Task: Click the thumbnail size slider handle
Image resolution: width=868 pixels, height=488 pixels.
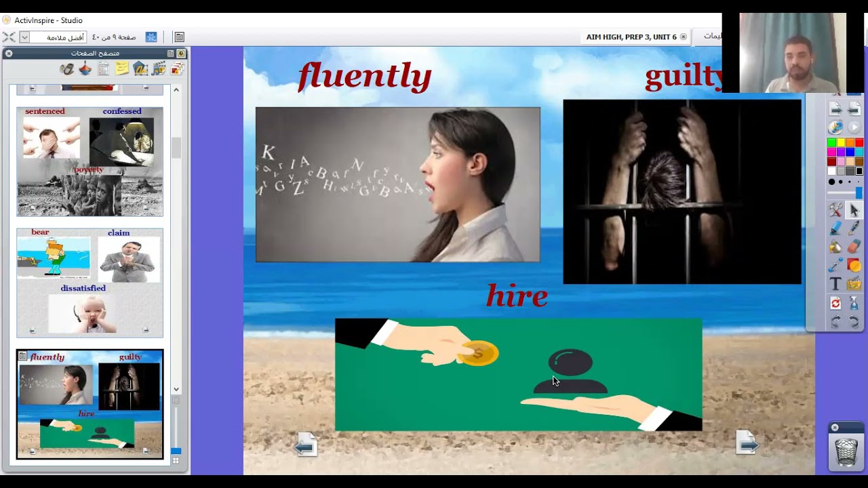Action: point(176,451)
